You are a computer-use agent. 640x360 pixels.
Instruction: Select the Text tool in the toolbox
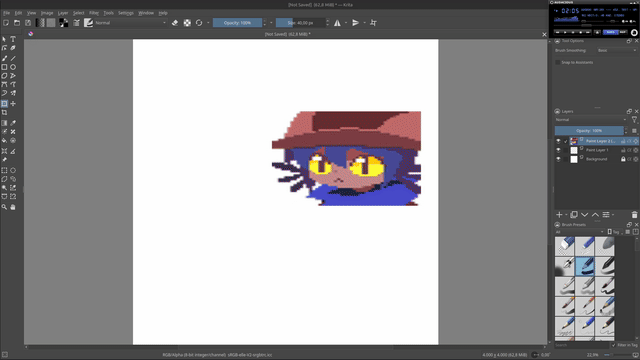click(x=13, y=39)
